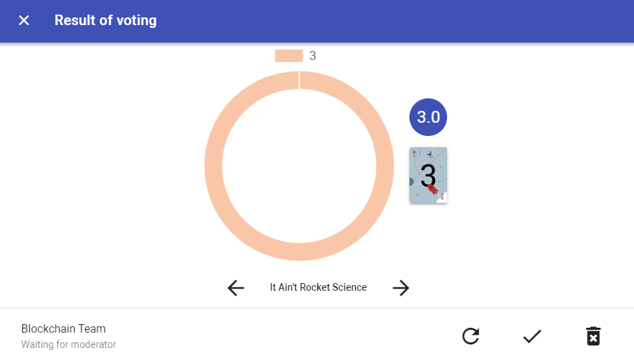This screenshot has width=634, height=364.
Task: Accept the result with the checkmark icon
Action: [x=532, y=336]
